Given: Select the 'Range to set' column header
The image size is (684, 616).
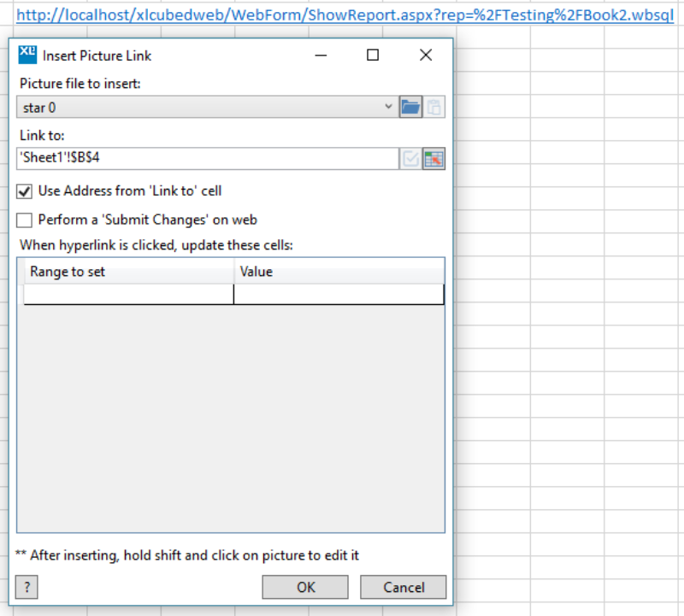Looking at the screenshot, I should click(127, 272).
